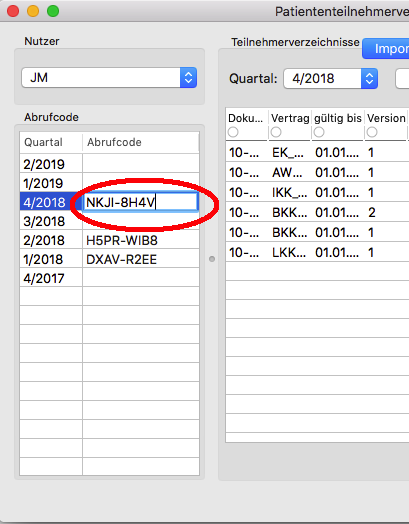This screenshot has width=409, height=524.
Task: Select the row with code H5PR-WIB8
Action: coord(110,240)
